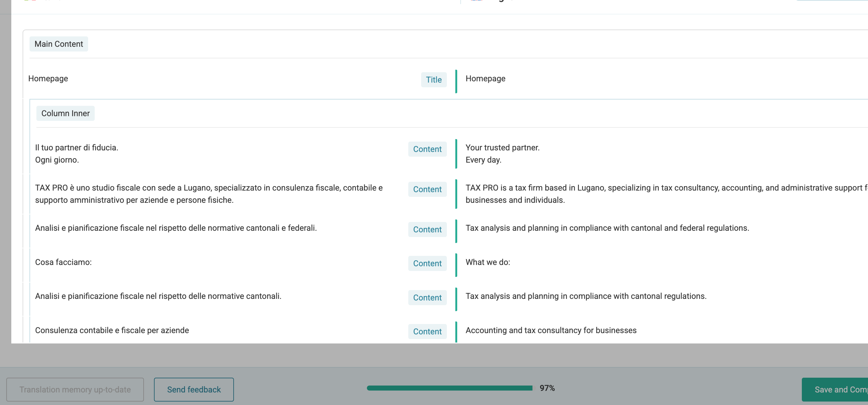Image resolution: width=868 pixels, height=405 pixels.
Task: Edit the 'Your trusted partner' translation field
Action: coord(502,154)
